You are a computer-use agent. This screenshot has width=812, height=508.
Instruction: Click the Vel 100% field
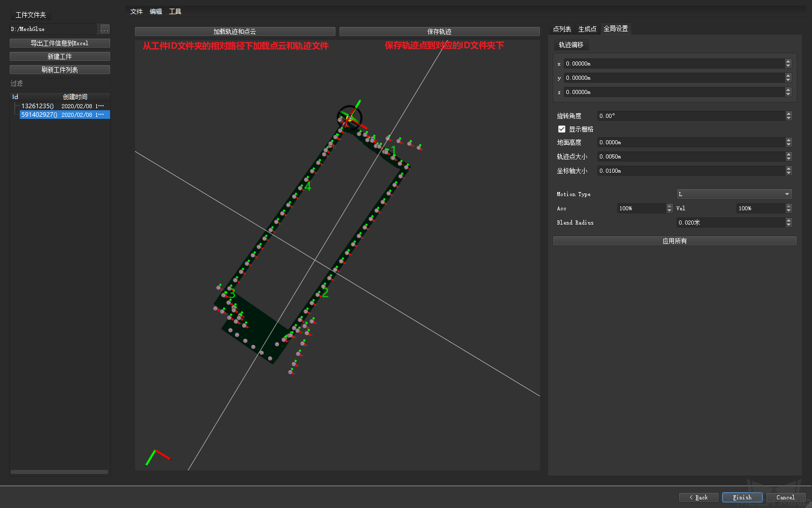tap(761, 208)
